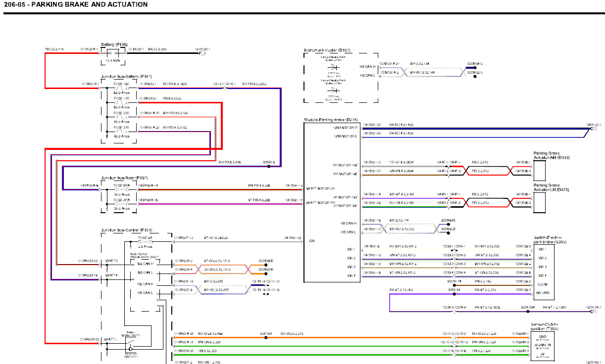
Task: Click the 'SIGNAL IN' pin on clutch sensor
Action: click(544, 345)
